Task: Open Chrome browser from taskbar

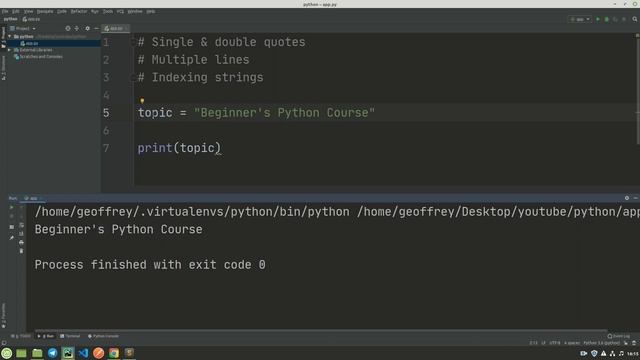Action: click(114, 353)
